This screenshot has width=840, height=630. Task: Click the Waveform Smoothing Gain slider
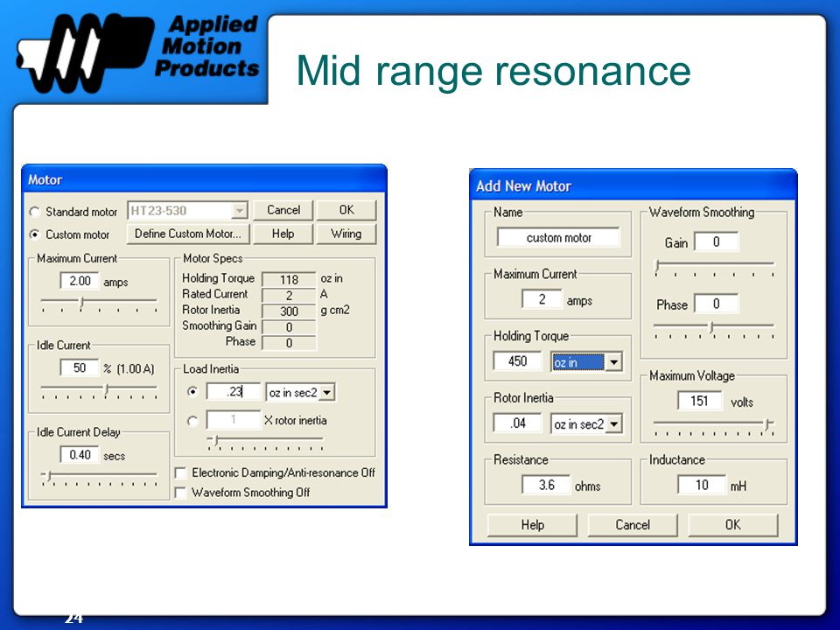[715, 266]
